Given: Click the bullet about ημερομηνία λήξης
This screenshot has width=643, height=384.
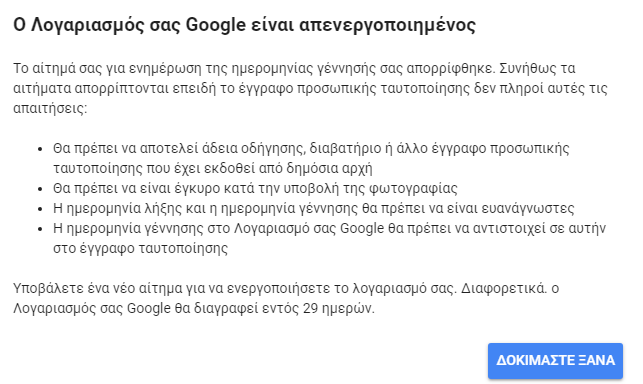Looking at the screenshot, I should click(313, 208).
